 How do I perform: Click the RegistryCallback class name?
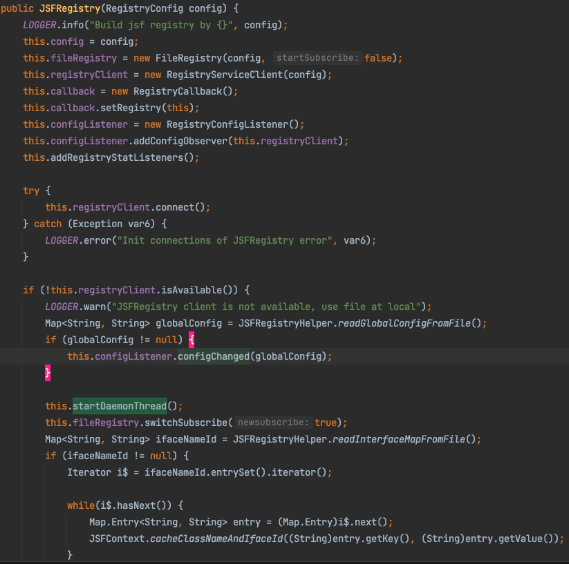[177, 91]
